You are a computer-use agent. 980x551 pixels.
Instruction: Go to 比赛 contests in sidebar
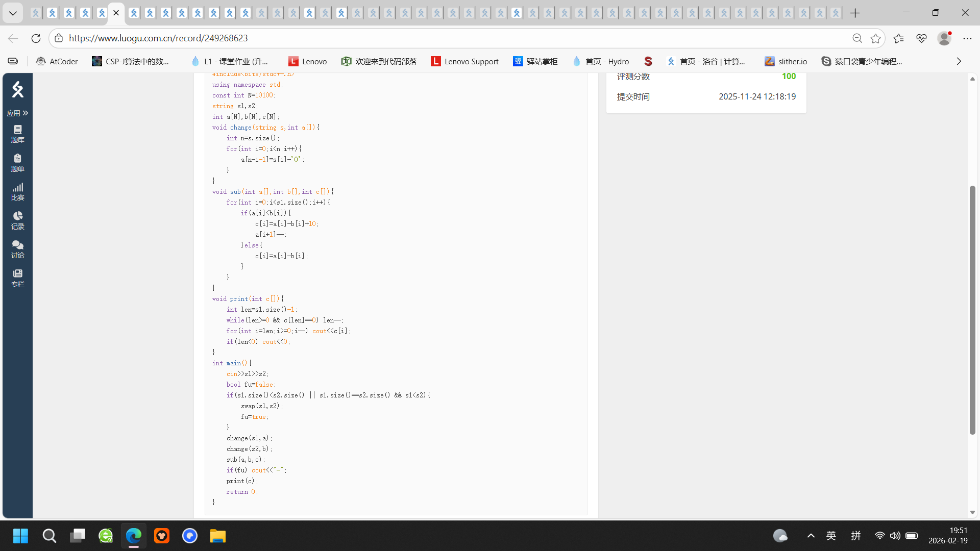coord(17,191)
